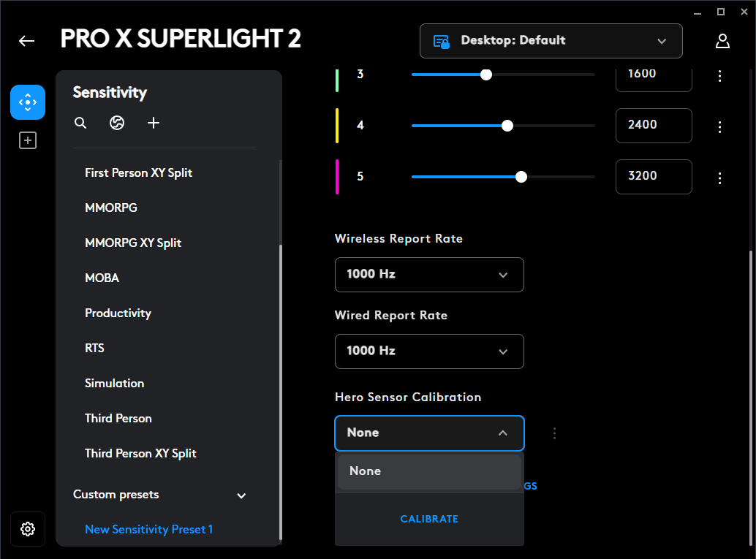Open the Wireless Report Rate dropdown
This screenshot has height=559, width=756.
click(429, 275)
